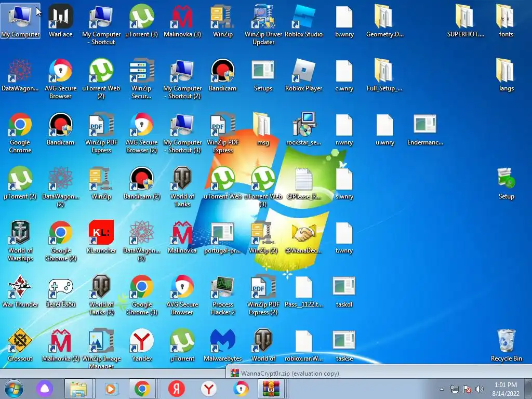Image resolution: width=532 pixels, height=399 pixels.
Task: Open the clock showing 1:01 PM
Action: pos(506,389)
